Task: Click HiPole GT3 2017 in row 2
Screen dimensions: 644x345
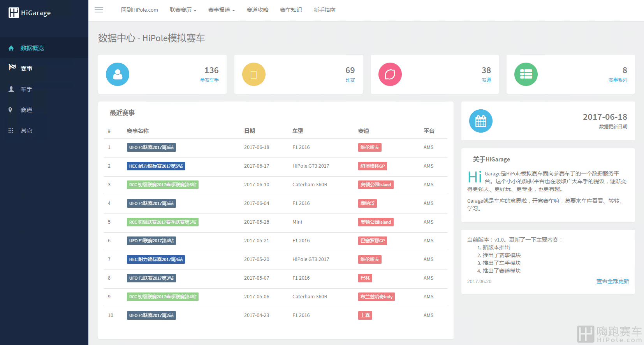Action: coord(311,166)
